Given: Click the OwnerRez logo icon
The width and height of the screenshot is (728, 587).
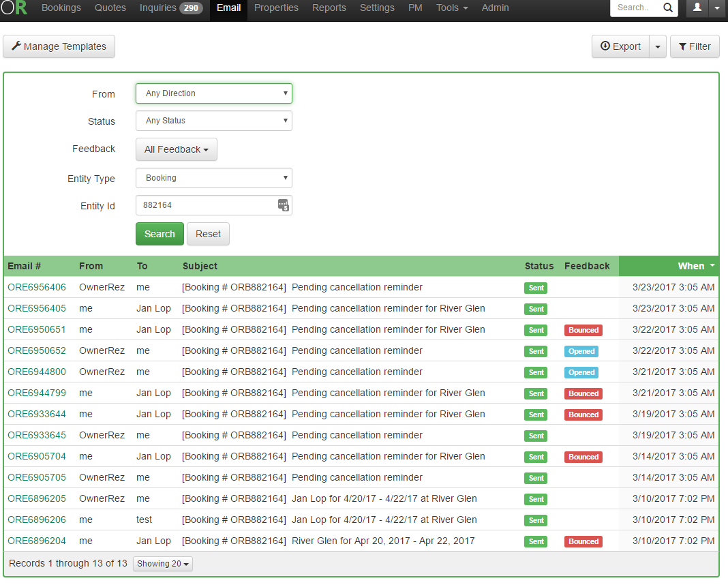Looking at the screenshot, I should 14,8.
